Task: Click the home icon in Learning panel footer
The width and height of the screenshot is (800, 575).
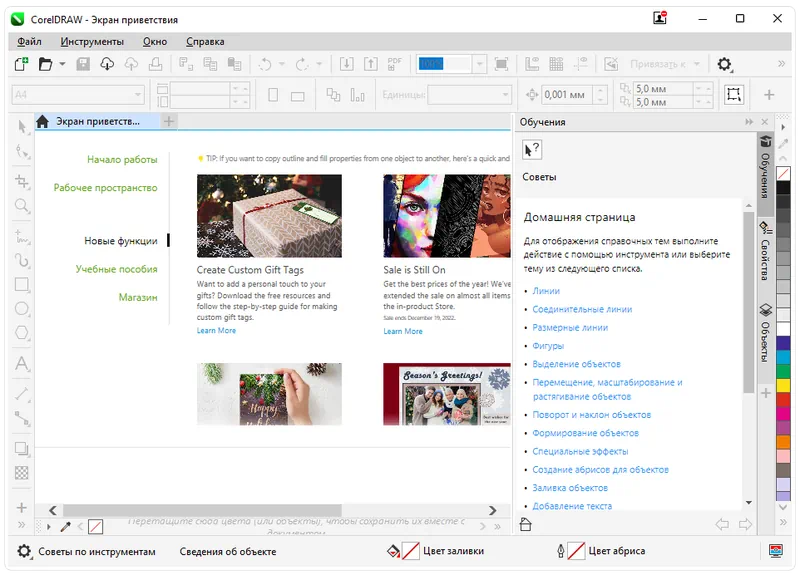Action: [x=526, y=525]
